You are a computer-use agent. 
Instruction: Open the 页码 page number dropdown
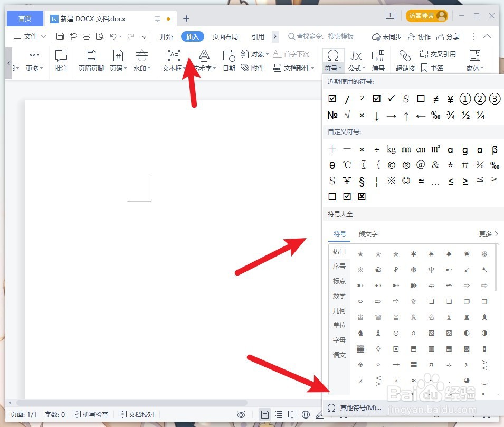point(118,61)
